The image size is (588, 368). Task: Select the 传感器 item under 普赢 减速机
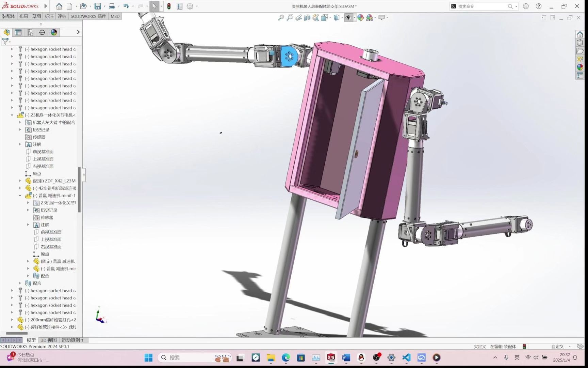click(x=47, y=217)
